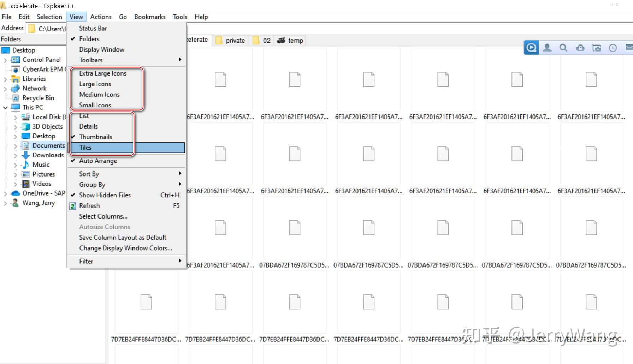The image size is (633, 364).
Task: Click Display Window in the View menu
Action: (126, 49)
